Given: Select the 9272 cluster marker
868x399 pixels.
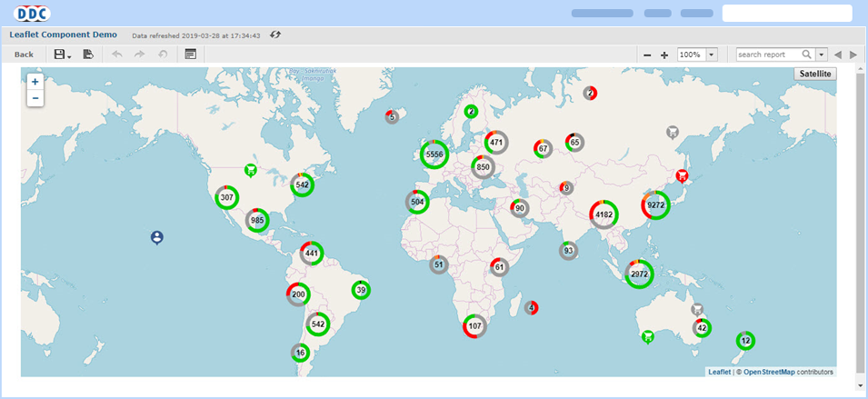Looking at the screenshot, I should pos(656,204).
